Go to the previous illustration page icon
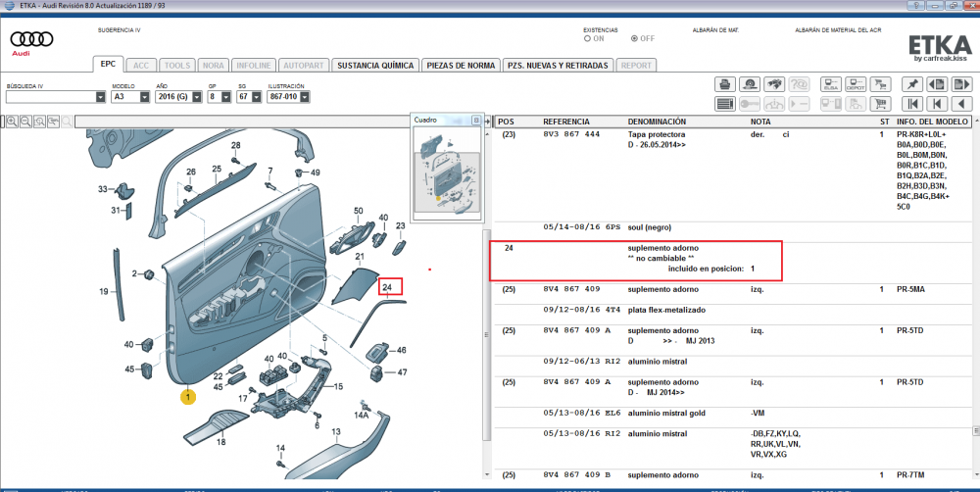The height and width of the screenshot is (492, 980). 937,84
